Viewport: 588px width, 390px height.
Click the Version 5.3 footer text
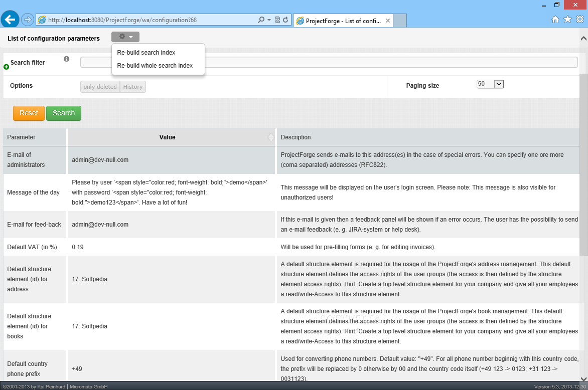point(560,386)
